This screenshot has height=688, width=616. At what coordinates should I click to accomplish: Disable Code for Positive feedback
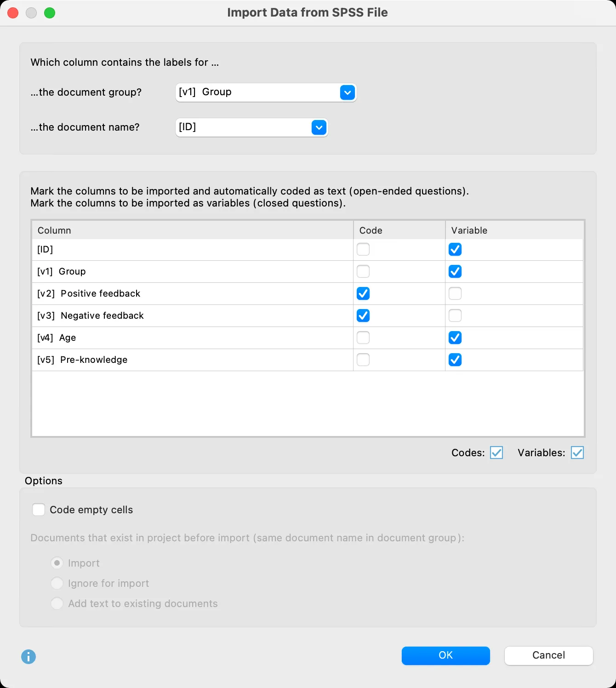click(363, 293)
